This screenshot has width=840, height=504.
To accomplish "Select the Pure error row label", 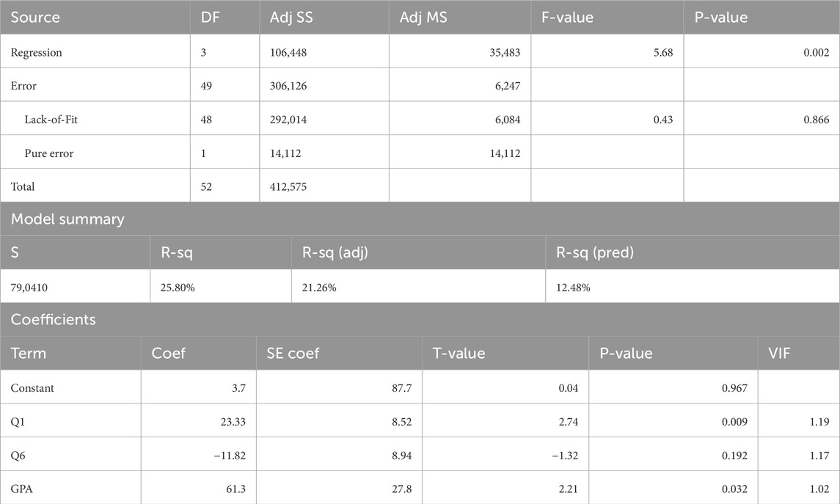I will [x=49, y=153].
